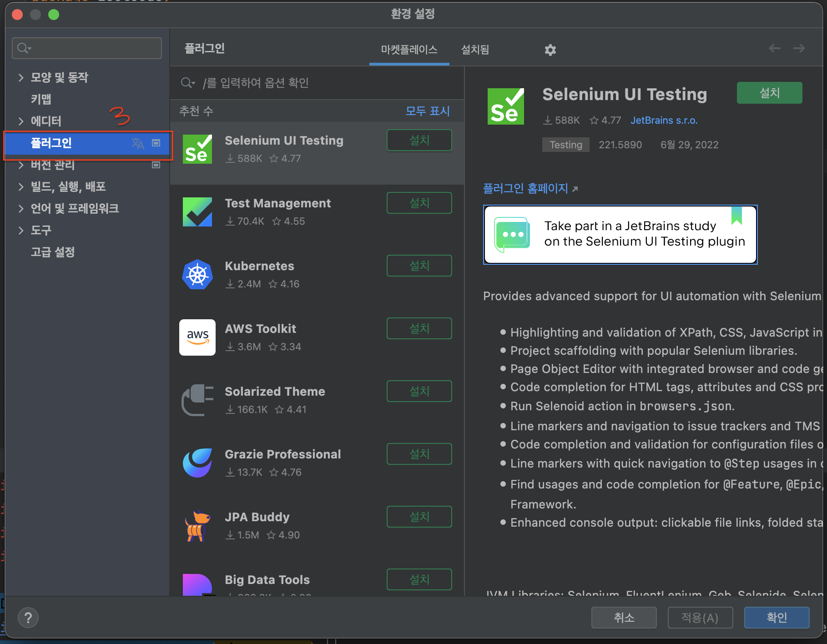Click the settings search magnifier icon
Image resolution: width=827 pixels, height=644 pixels.
coord(24,48)
